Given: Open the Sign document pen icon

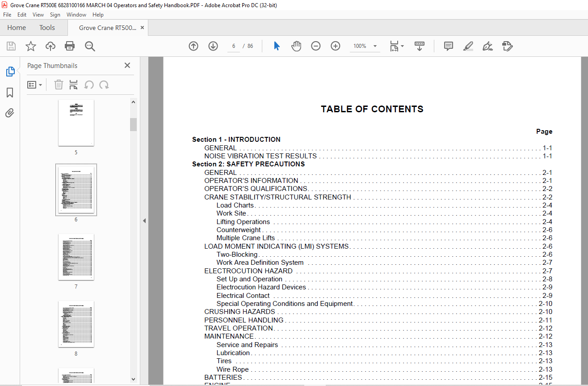Looking at the screenshot, I should click(x=487, y=46).
